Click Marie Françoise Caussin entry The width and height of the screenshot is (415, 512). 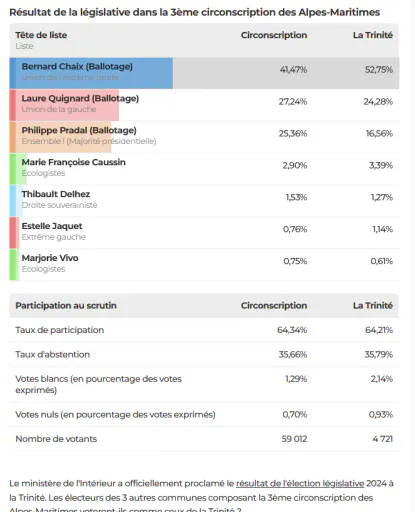[204, 169]
